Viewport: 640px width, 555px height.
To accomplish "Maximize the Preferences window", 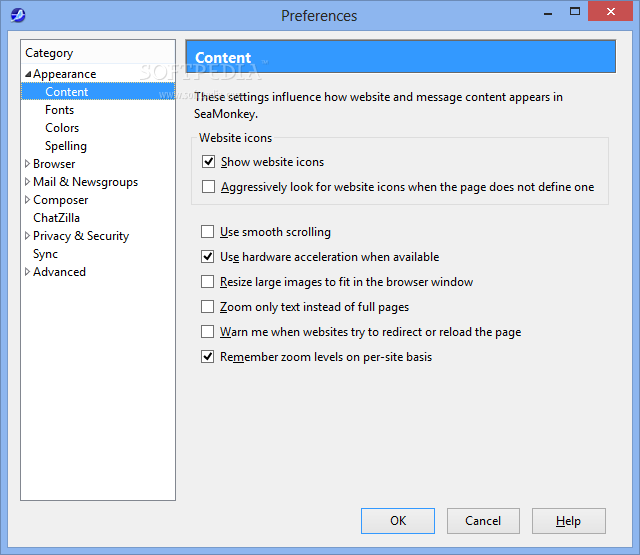I will tap(575, 12).
